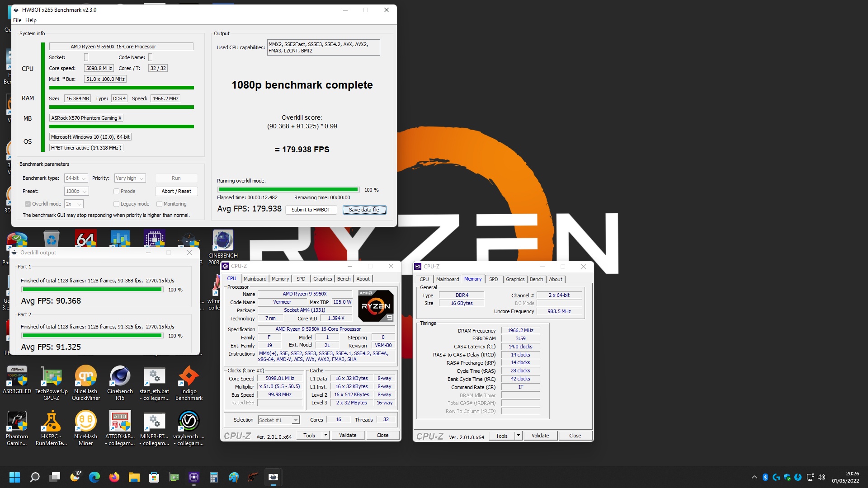
Task: Select the start_eth.bat desktop file
Action: pos(155,383)
